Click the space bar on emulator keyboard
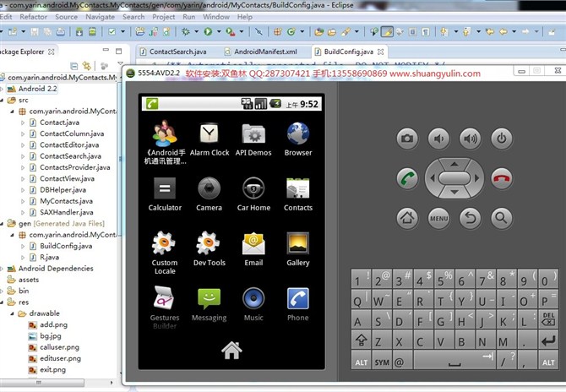This screenshot has width=566, height=392. (454, 361)
